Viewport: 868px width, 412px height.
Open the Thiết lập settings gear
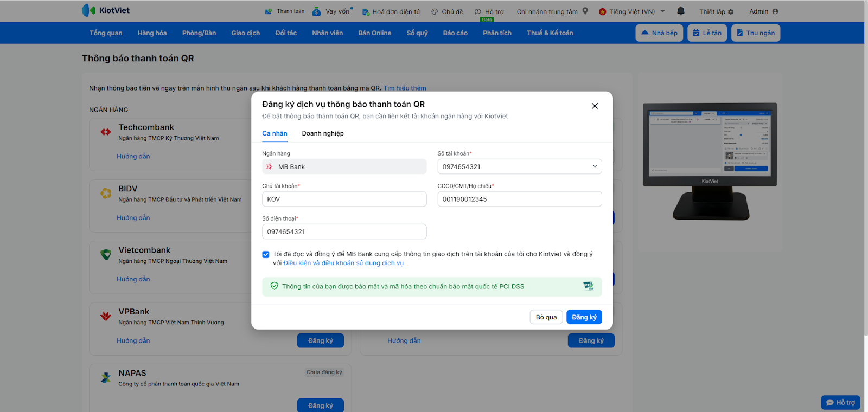tap(731, 12)
